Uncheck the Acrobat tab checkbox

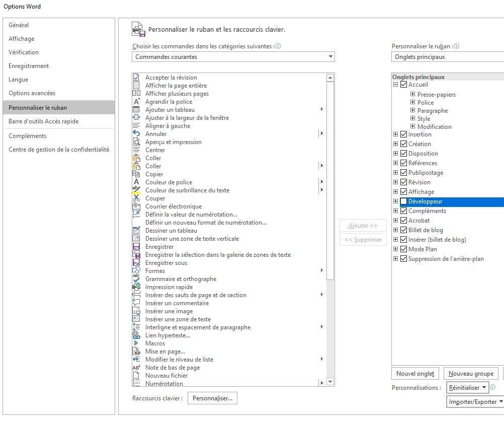[404, 221]
